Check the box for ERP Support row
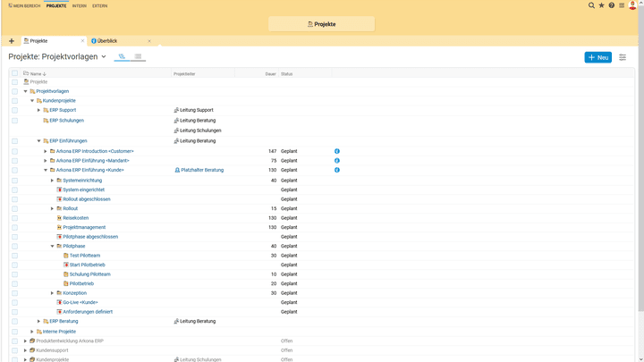Screen dimensions: 644x362 point(14,110)
